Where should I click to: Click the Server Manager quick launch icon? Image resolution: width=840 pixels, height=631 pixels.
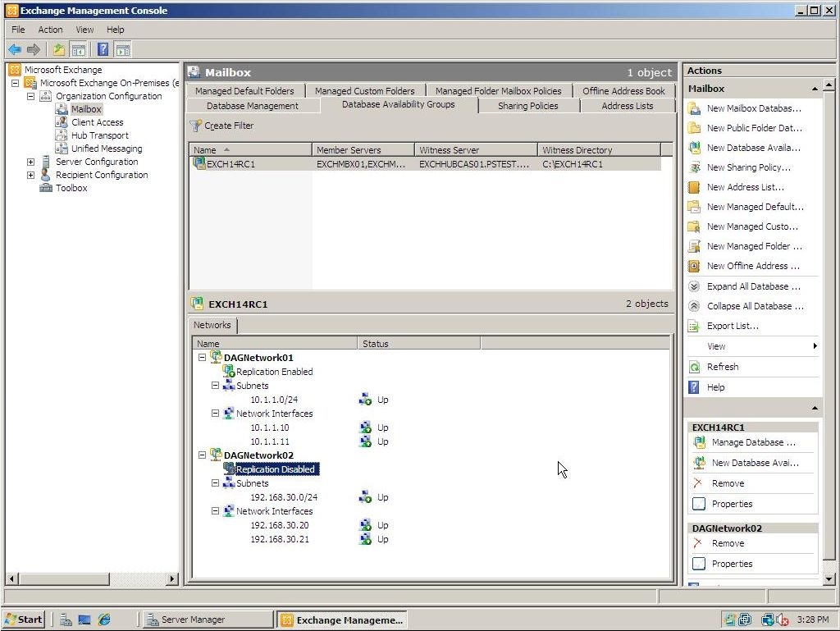click(x=66, y=620)
